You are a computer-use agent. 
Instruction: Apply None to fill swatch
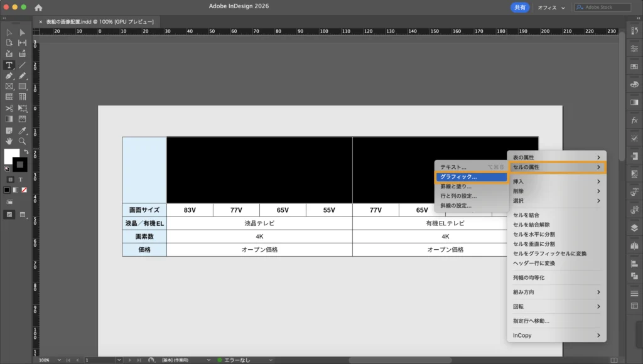tap(24, 189)
